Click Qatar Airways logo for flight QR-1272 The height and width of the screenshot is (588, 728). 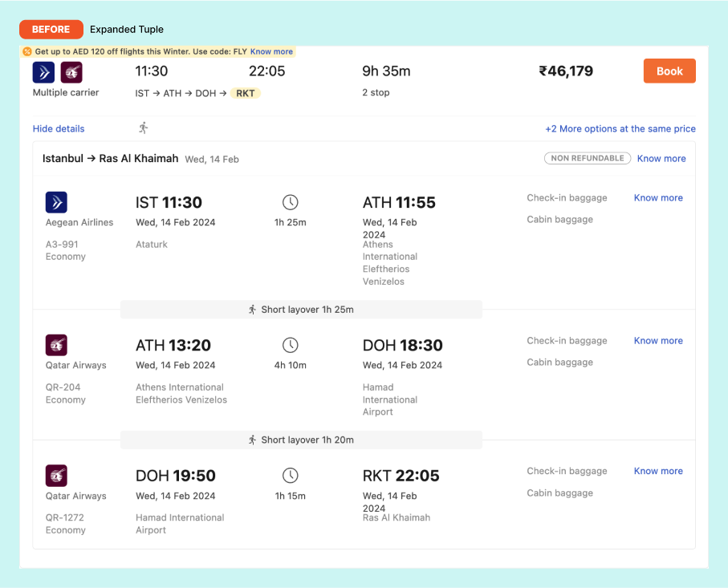coord(56,475)
